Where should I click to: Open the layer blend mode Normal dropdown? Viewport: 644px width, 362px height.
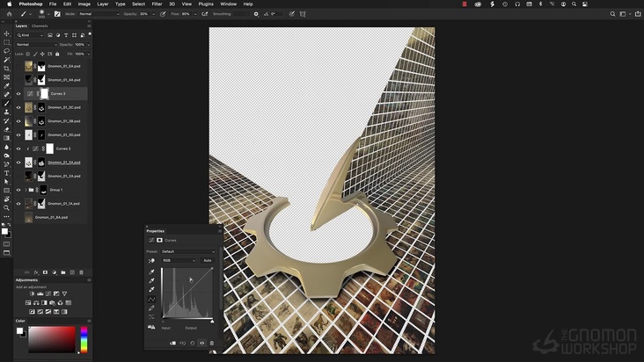click(37, 44)
